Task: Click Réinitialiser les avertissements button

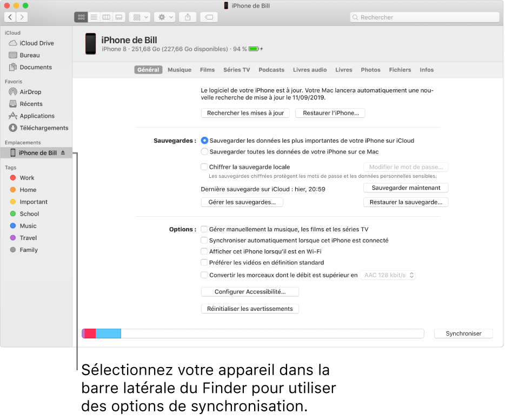Action: point(250,309)
